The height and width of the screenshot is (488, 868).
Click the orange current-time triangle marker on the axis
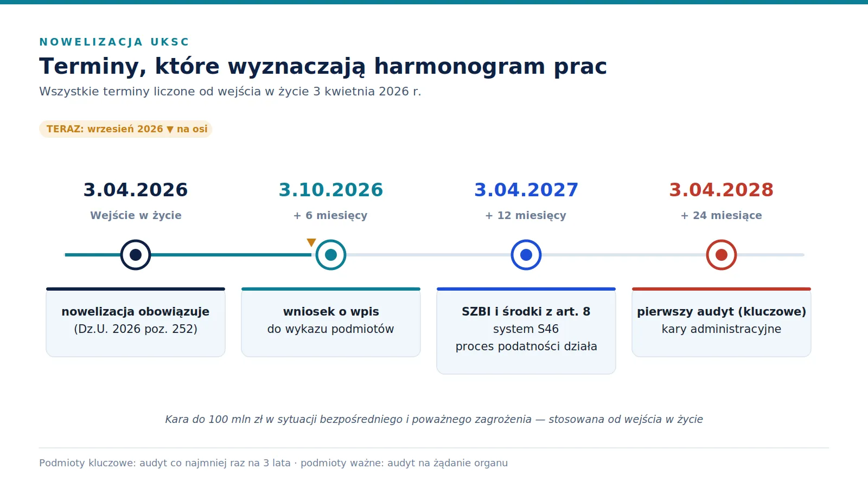click(311, 242)
